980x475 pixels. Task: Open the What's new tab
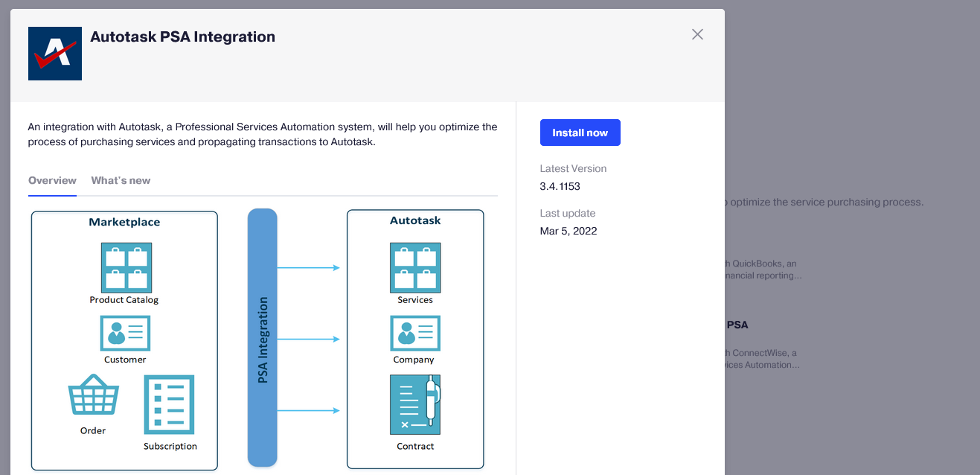pyautogui.click(x=121, y=180)
